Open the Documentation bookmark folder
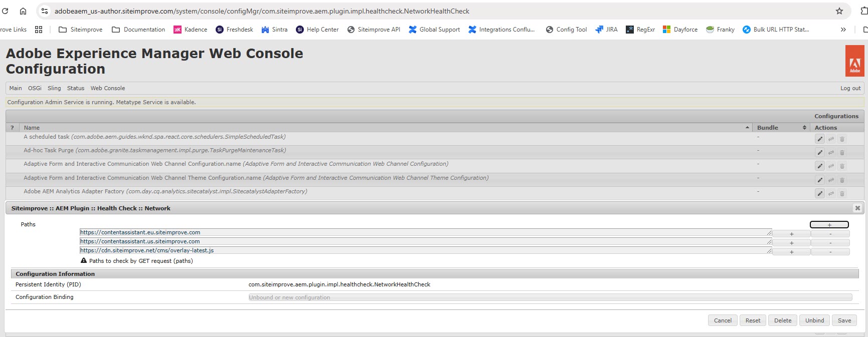Screen dimensions: 868x337 [138, 30]
